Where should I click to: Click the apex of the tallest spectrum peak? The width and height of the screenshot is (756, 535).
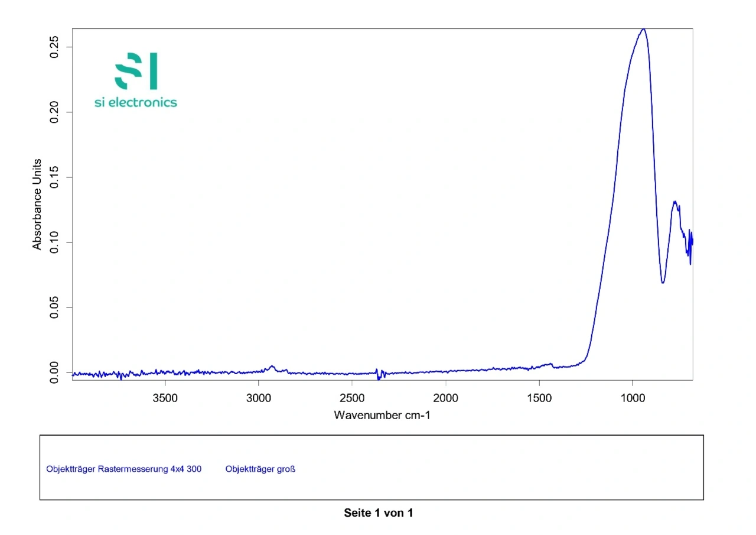point(643,29)
